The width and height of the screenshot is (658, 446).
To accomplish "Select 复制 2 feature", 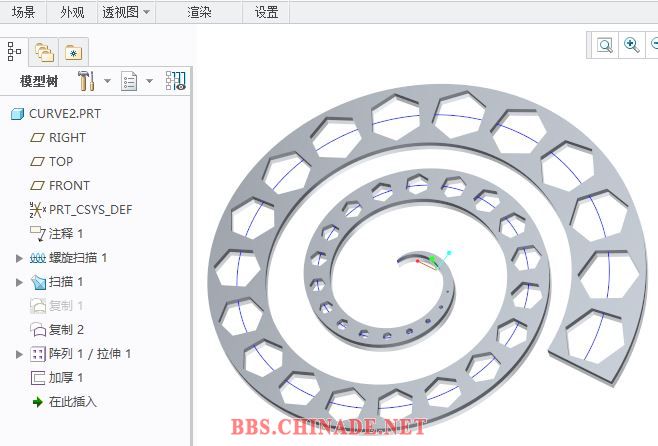I will [x=66, y=330].
